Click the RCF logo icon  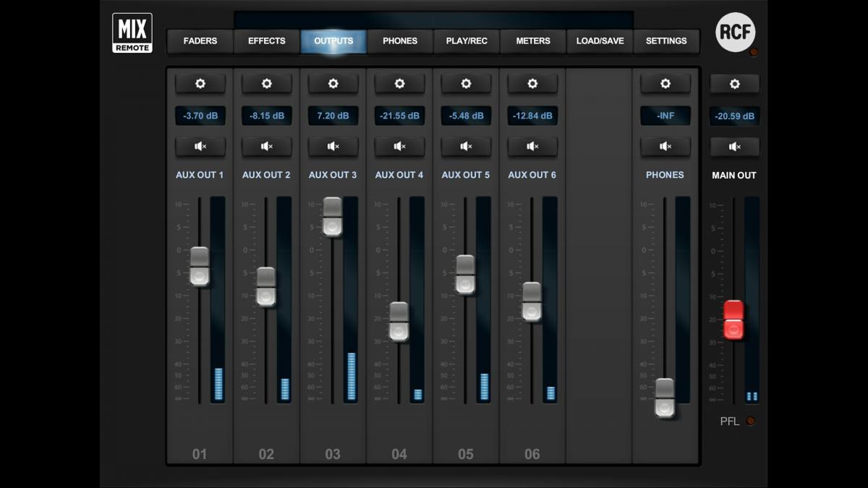[x=735, y=33]
